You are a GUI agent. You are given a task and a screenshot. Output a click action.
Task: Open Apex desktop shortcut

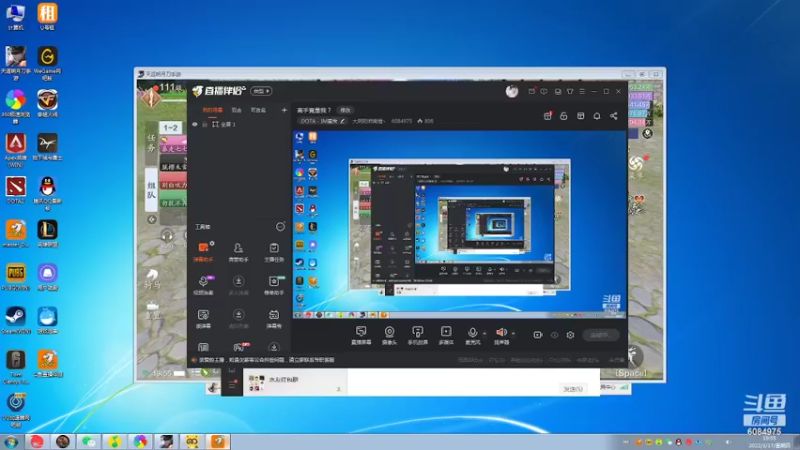[16, 150]
